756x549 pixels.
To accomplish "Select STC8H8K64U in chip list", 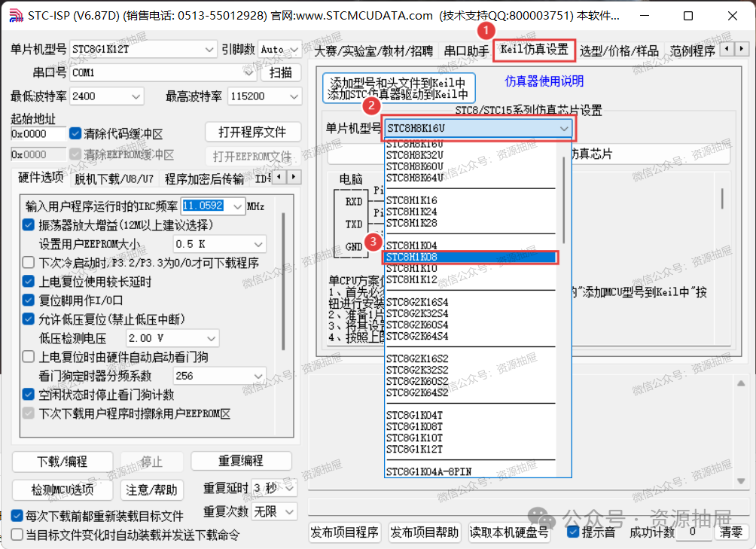I will [470, 178].
